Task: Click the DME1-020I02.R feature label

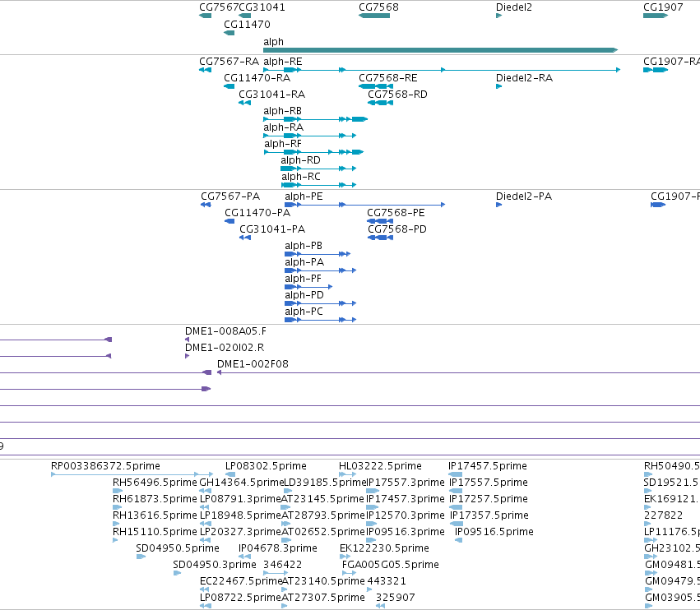Action: (225, 347)
